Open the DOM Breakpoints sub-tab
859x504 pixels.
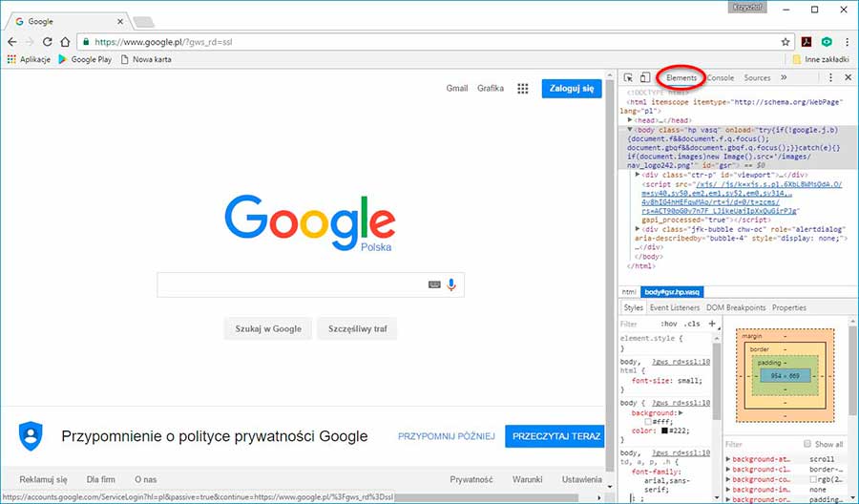tap(736, 307)
